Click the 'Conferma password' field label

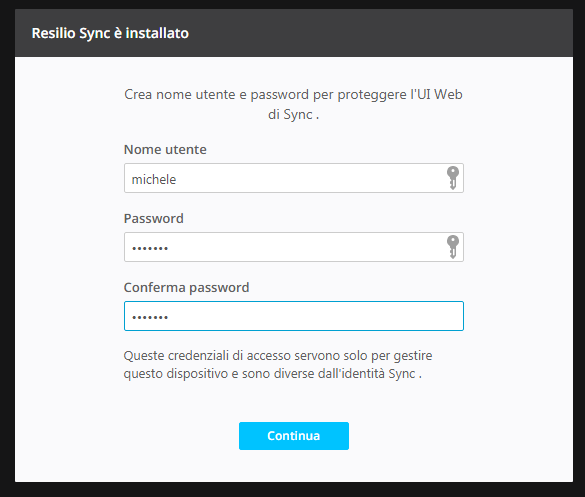[186, 288]
